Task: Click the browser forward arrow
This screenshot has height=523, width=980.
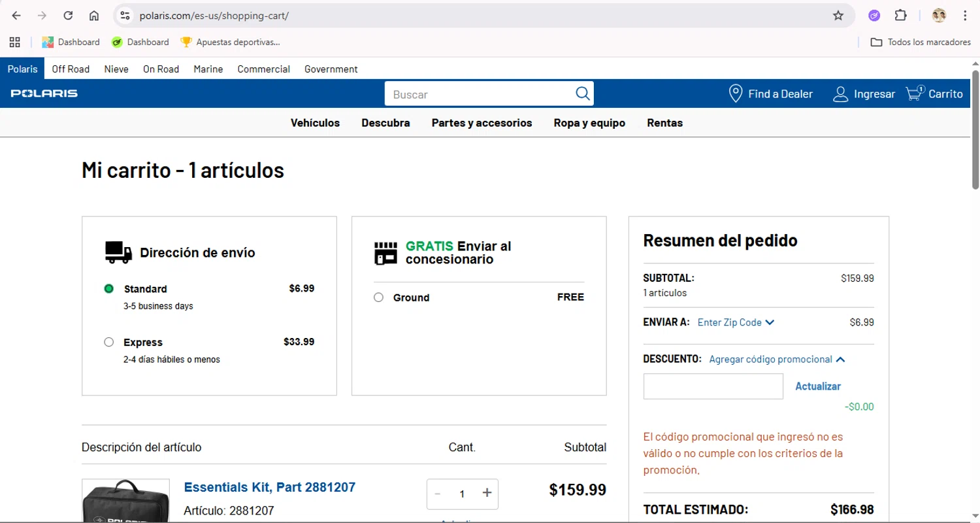Action: click(x=42, y=16)
